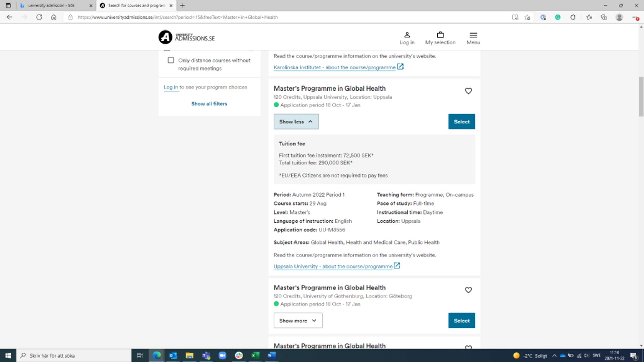This screenshot has height=362, width=644.
Task: Open the weather widget in taskbar
Action: (x=530, y=356)
